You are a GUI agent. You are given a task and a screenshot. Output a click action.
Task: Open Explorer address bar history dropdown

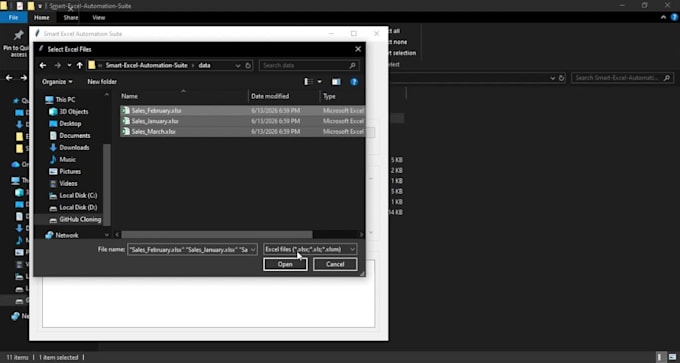tap(552, 78)
